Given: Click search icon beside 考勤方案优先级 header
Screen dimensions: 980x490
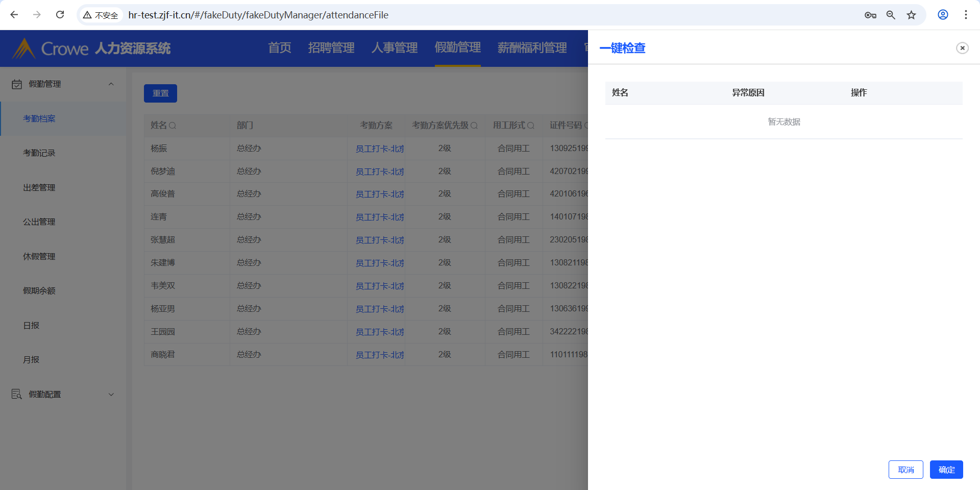Looking at the screenshot, I should point(474,126).
